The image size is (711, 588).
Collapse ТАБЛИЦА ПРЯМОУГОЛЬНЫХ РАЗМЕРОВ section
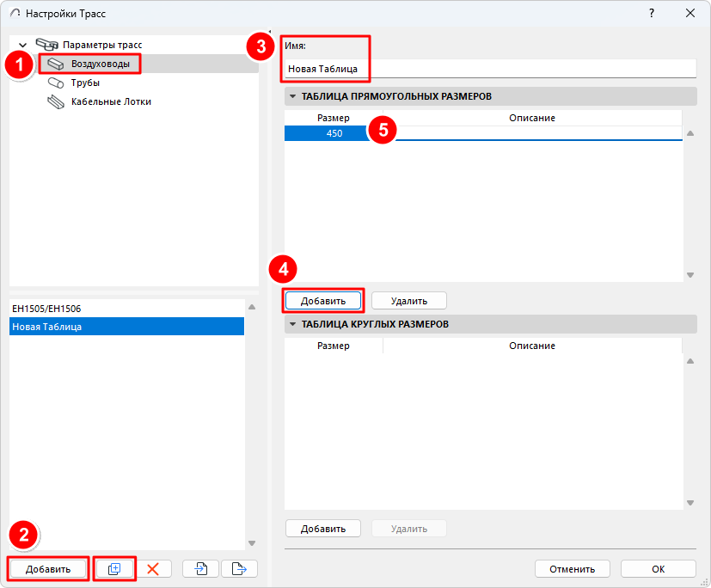point(292,96)
